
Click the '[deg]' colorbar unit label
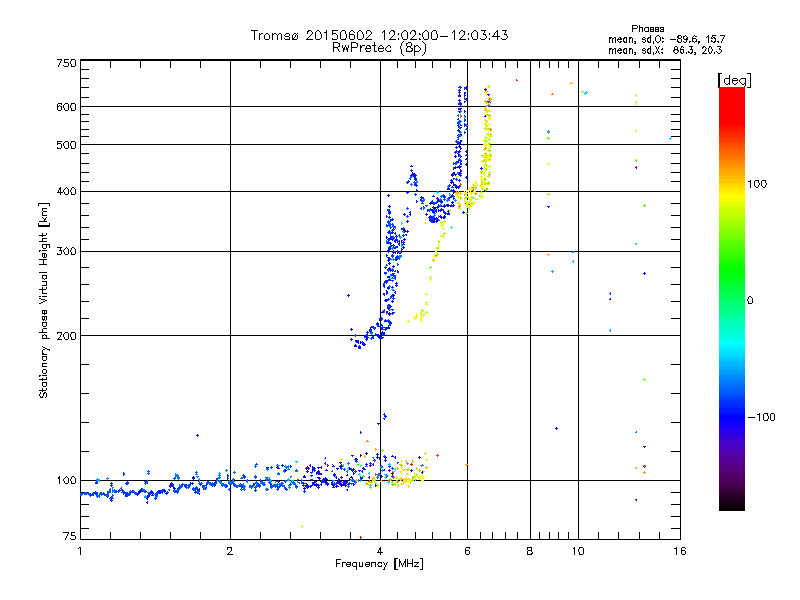[x=734, y=80]
